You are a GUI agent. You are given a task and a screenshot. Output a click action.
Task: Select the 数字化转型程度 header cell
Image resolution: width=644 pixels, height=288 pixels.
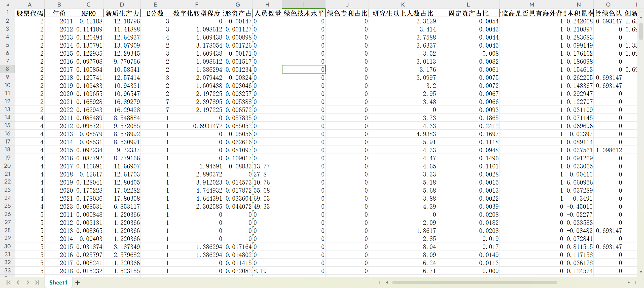(x=197, y=13)
